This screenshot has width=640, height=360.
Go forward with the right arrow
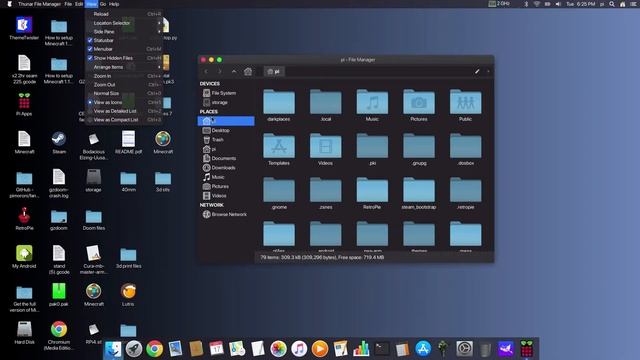220,71
